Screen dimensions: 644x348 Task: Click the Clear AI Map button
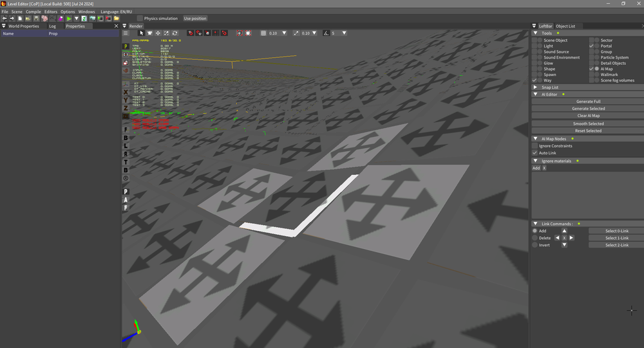(589, 116)
